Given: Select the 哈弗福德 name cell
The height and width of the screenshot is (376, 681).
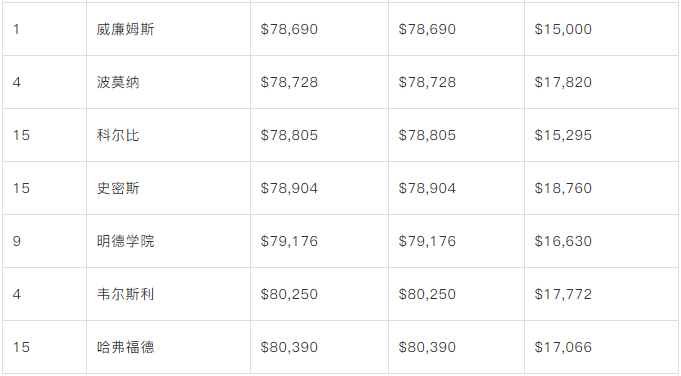Looking at the screenshot, I should click(169, 347).
